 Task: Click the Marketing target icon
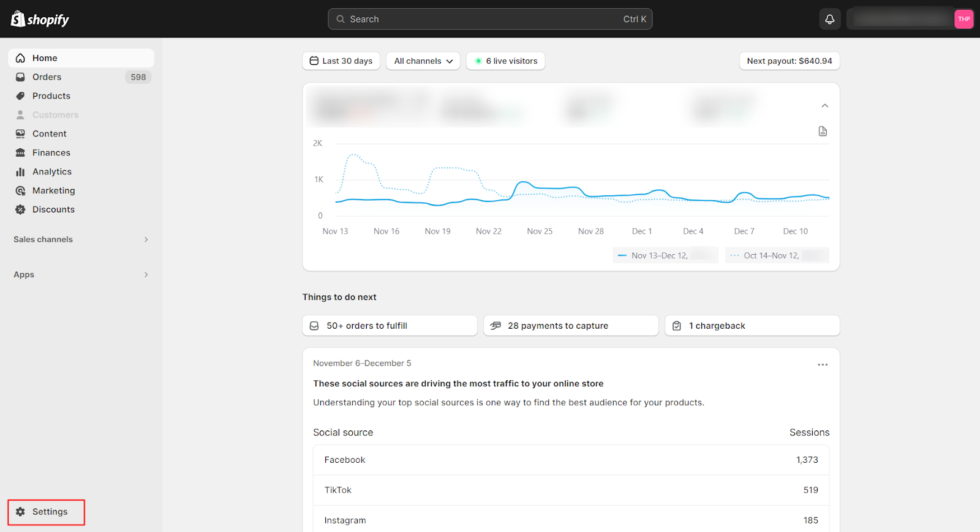coord(20,191)
